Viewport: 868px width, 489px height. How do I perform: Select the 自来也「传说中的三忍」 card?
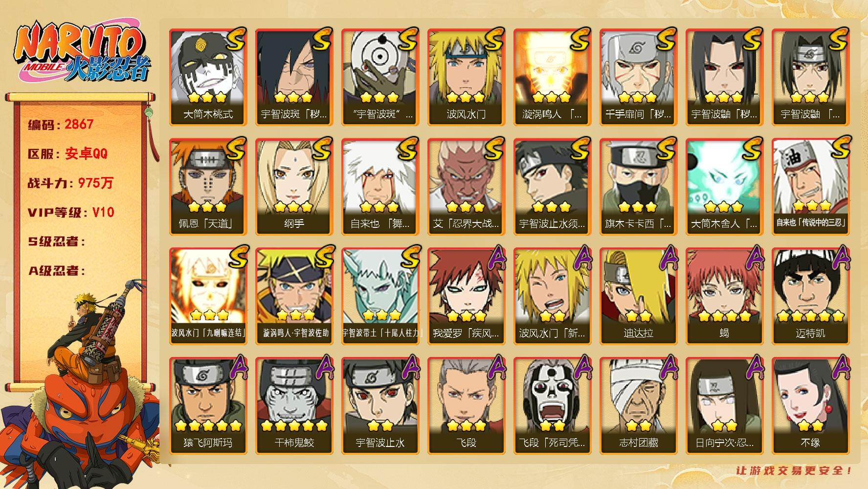pos(810,187)
